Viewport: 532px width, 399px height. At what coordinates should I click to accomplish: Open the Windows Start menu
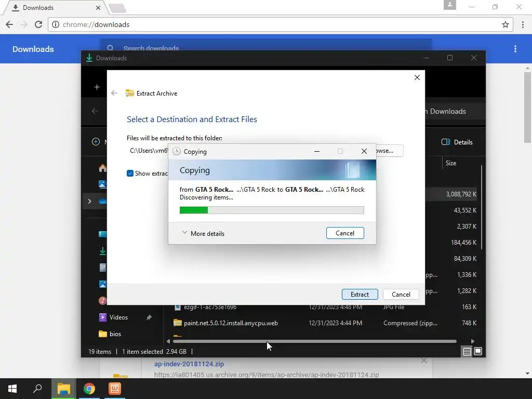(x=12, y=389)
